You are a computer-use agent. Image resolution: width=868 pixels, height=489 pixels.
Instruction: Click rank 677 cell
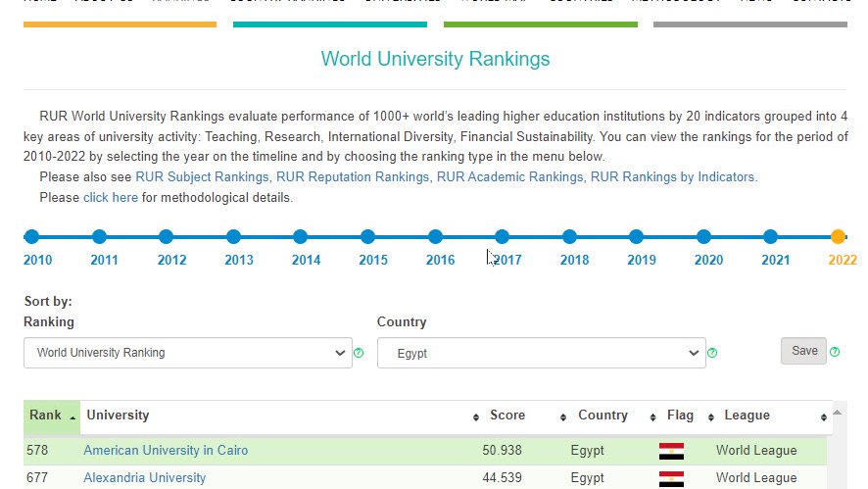pyautogui.click(x=37, y=478)
